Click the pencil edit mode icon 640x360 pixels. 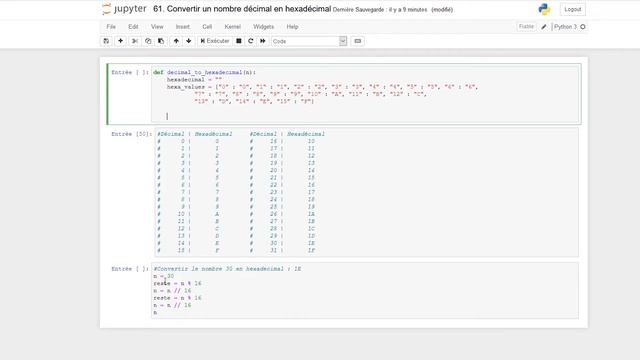544,27
